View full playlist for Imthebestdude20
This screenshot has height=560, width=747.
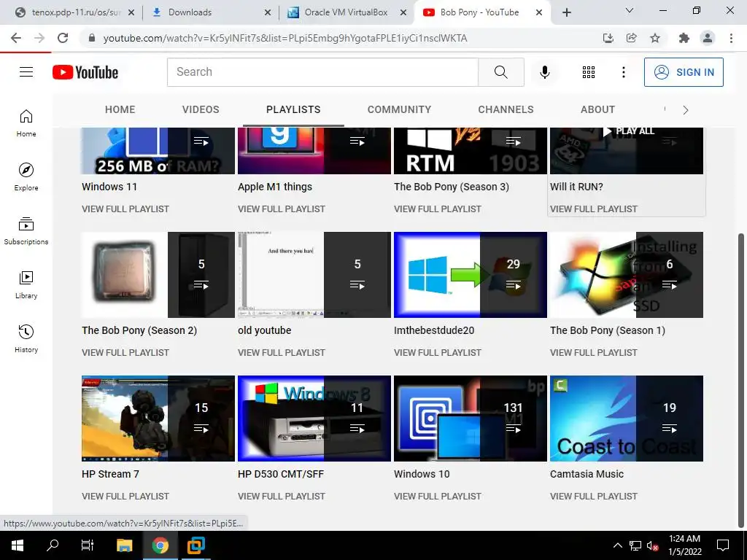click(x=438, y=353)
